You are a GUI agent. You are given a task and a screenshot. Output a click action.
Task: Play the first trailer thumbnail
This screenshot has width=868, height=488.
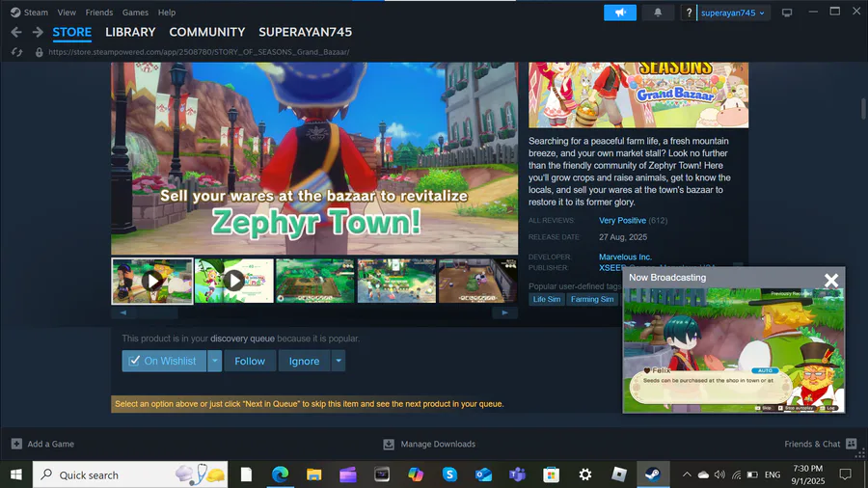pos(152,281)
